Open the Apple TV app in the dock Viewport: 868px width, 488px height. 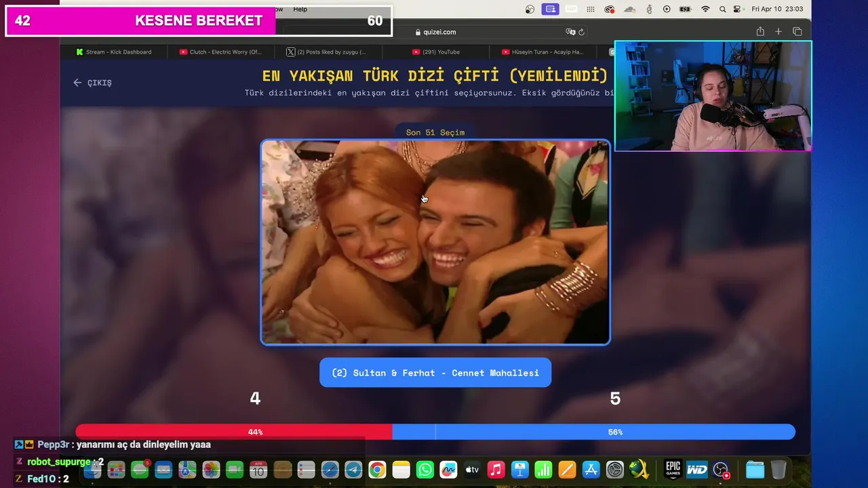tap(472, 469)
